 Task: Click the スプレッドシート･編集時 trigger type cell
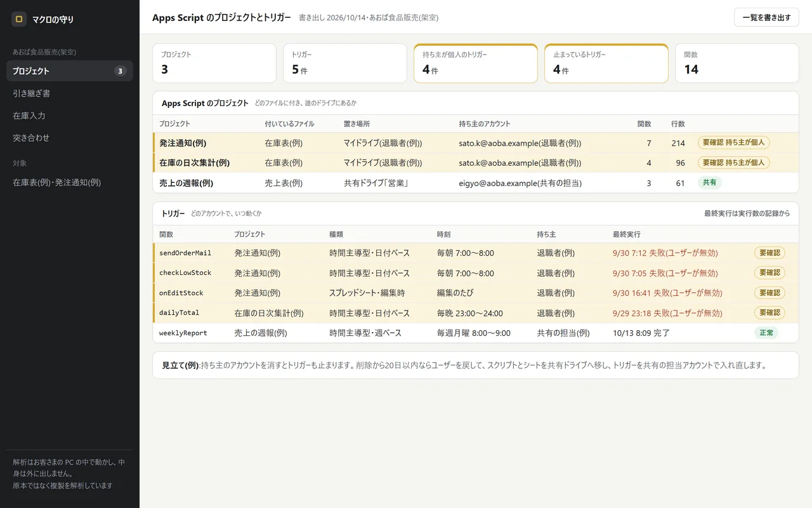point(367,293)
